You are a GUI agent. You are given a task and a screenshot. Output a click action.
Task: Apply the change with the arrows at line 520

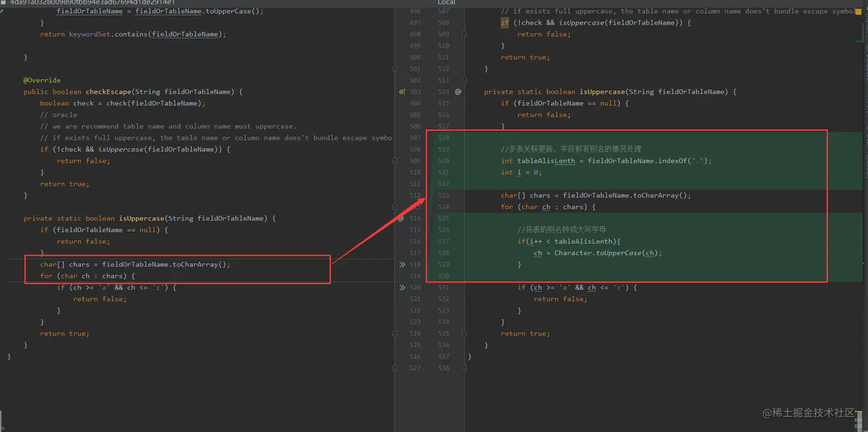402,287
